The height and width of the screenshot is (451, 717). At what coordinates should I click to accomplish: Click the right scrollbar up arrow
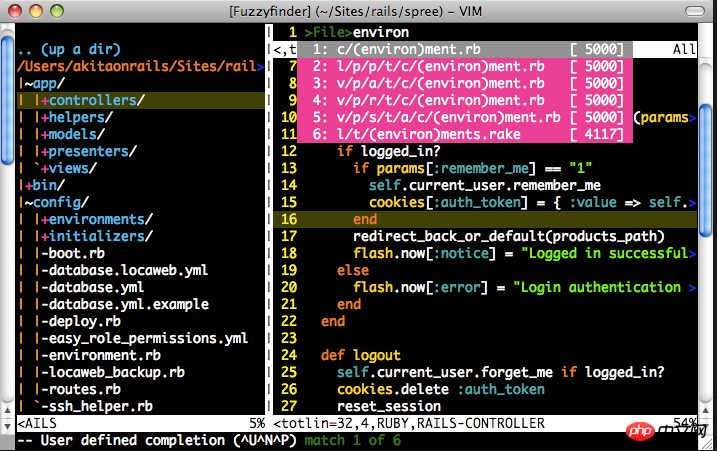click(706, 410)
